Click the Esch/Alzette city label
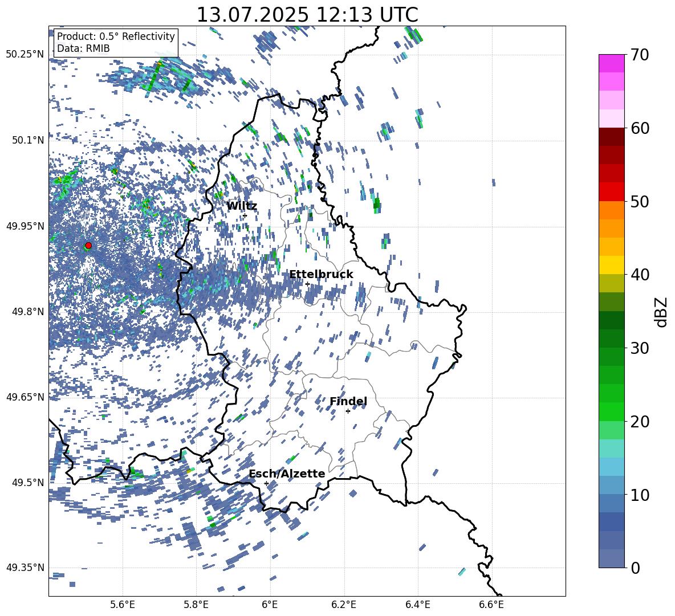 coord(287,474)
